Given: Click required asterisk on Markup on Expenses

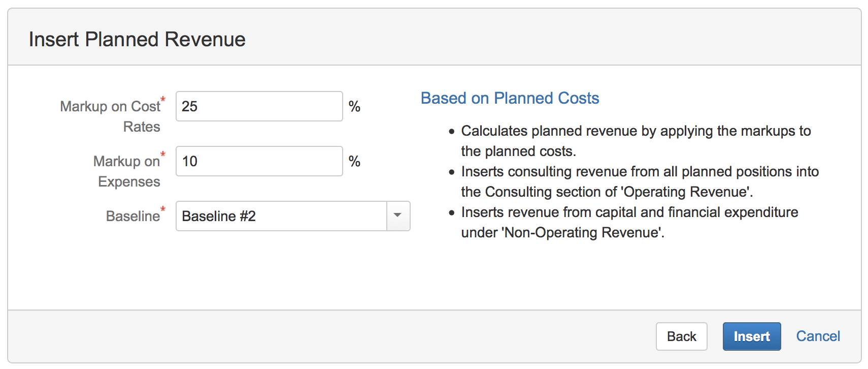Looking at the screenshot, I should coord(163,154).
